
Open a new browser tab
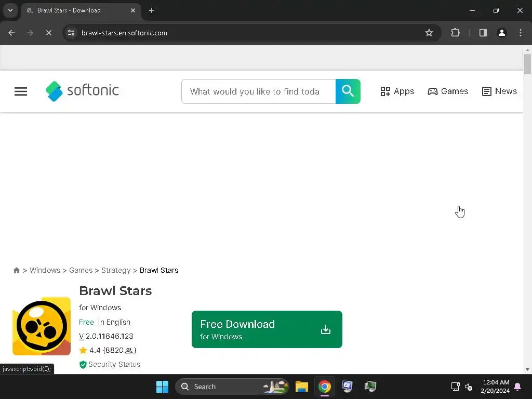tap(152, 10)
